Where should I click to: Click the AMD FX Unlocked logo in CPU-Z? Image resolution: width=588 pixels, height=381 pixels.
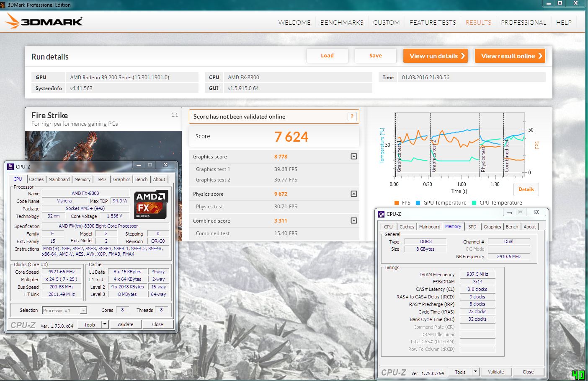pyautogui.click(x=151, y=205)
